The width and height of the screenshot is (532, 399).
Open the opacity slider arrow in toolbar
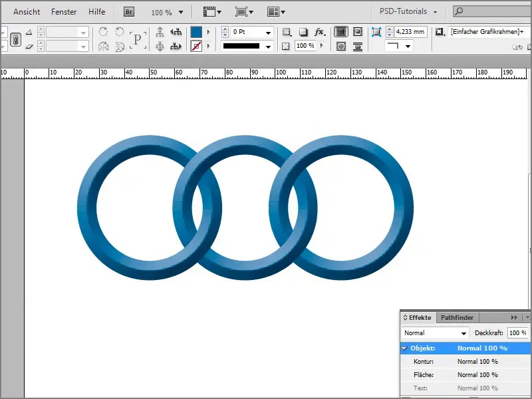coord(322,45)
